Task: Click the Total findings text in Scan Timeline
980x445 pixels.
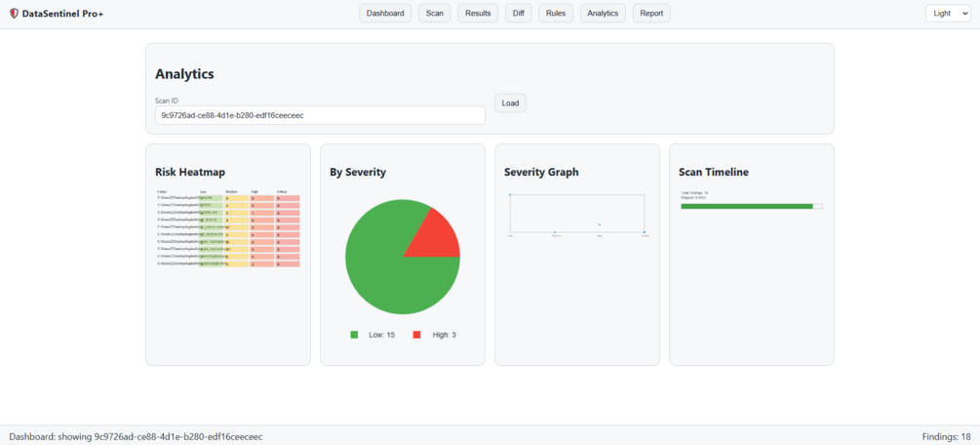Action: point(694,193)
